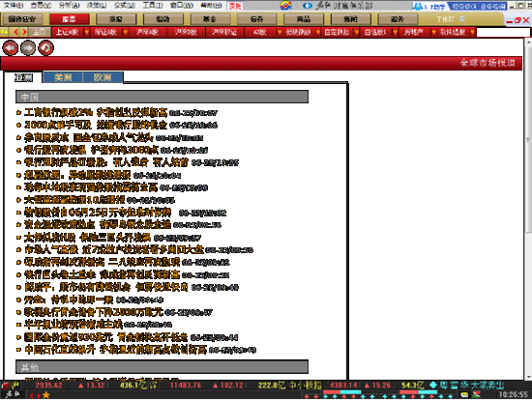The height and width of the screenshot is (400, 532).
Task: Go forward with the round forward arrow
Action: coord(28,47)
